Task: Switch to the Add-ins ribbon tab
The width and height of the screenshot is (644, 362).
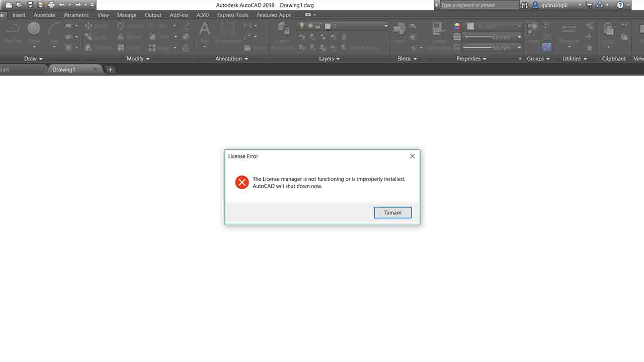Action: [x=179, y=15]
